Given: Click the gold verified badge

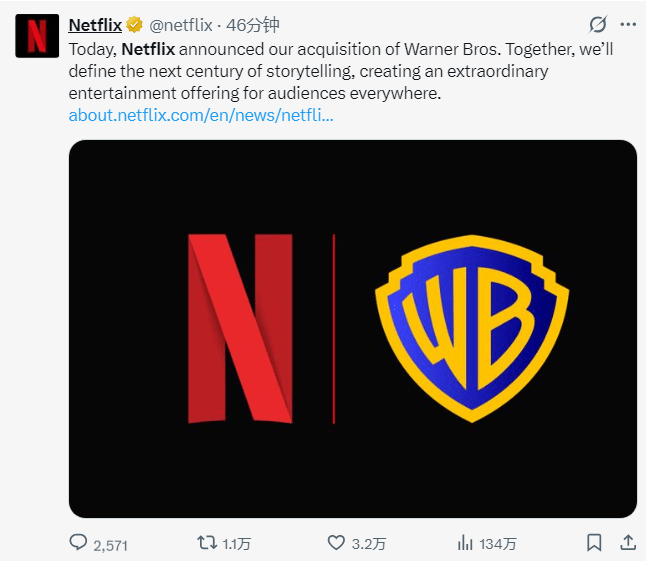Looking at the screenshot, I should 134,25.
